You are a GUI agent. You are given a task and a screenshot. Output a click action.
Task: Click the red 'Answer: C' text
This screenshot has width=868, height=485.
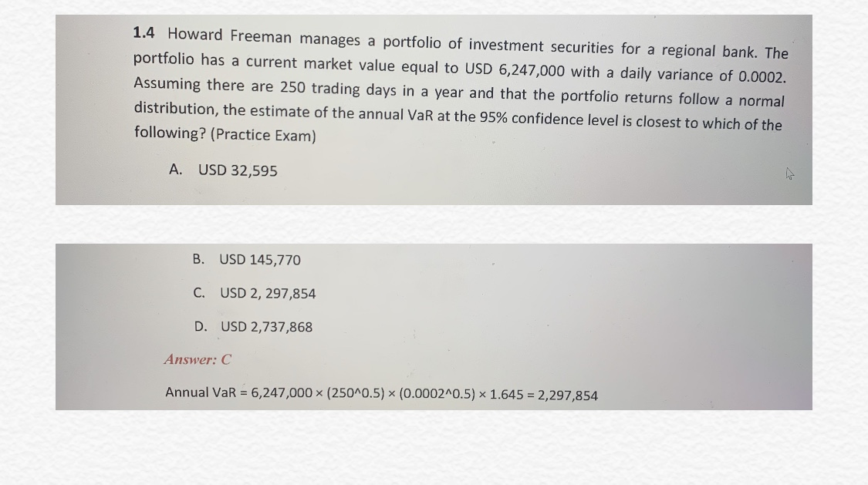[198, 359]
